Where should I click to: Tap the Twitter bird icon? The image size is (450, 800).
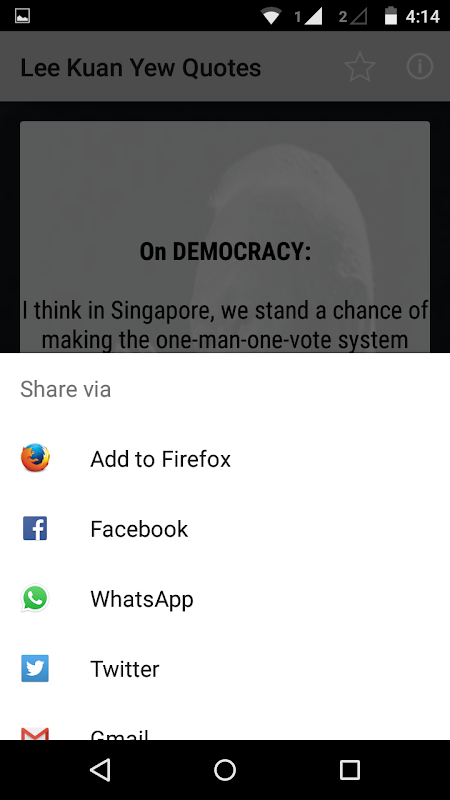tap(35, 668)
